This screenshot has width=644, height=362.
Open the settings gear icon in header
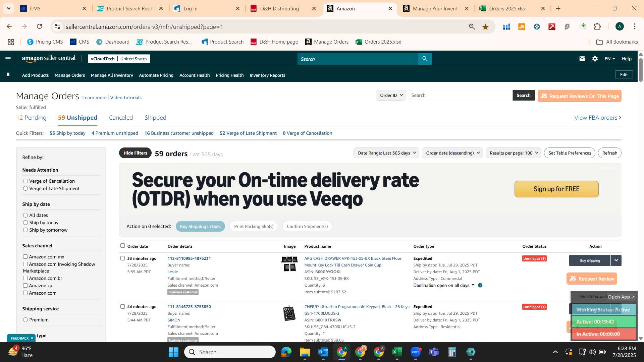click(x=595, y=59)
